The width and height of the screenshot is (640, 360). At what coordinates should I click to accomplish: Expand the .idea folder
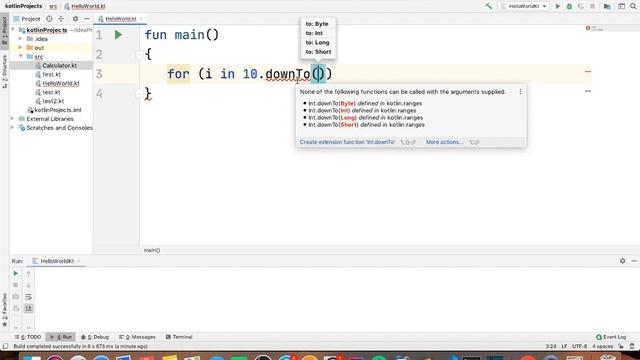point(20,39)
